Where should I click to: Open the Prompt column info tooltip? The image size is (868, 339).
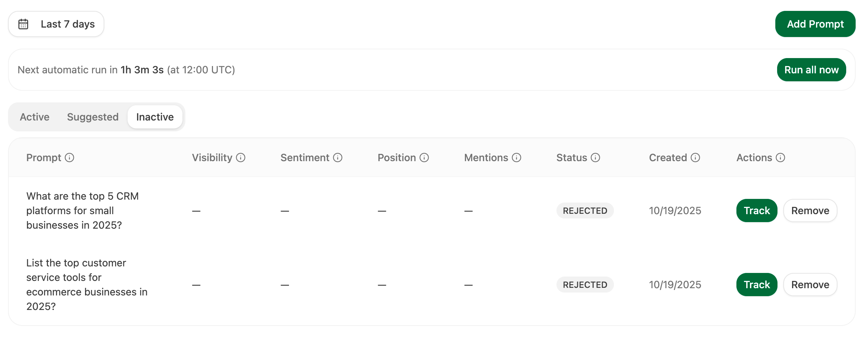tap(69, 158)
